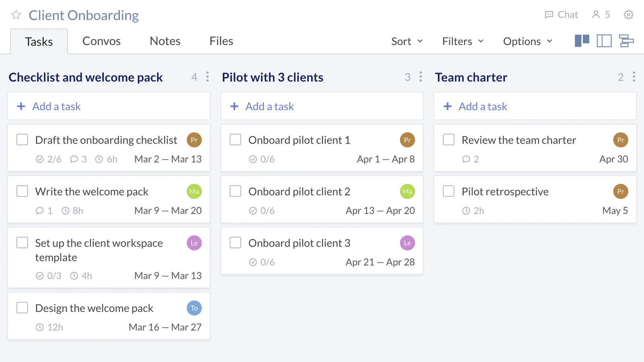Select the Tasks tab
The width and height of the screenshot is (644, 362).
[39, 41]
